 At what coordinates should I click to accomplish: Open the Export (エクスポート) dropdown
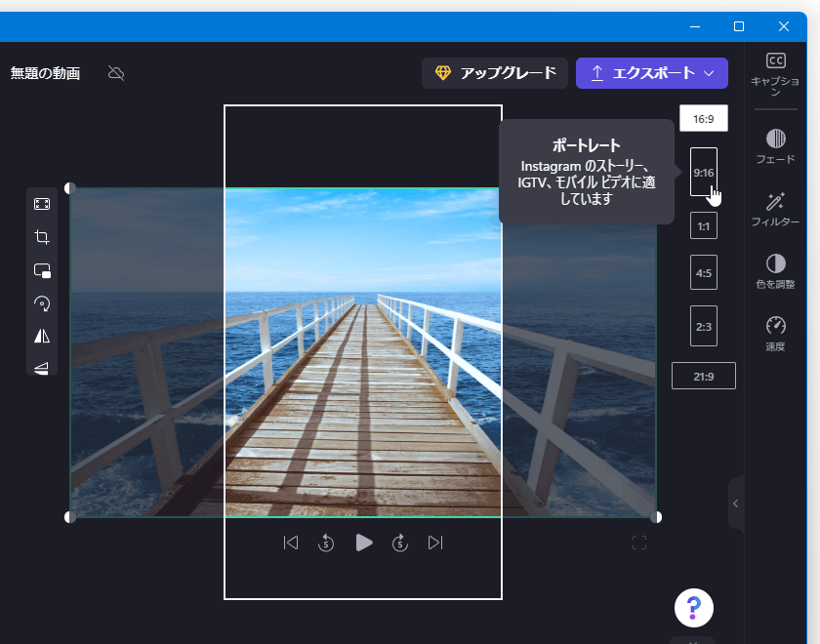click(652, 73)
